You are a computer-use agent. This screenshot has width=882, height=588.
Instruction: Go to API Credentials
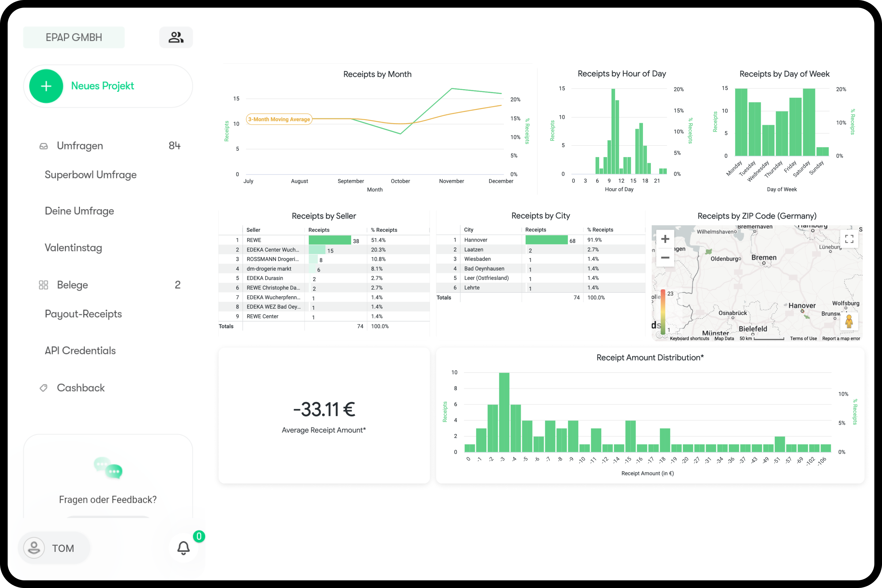(x=80, y=351)
